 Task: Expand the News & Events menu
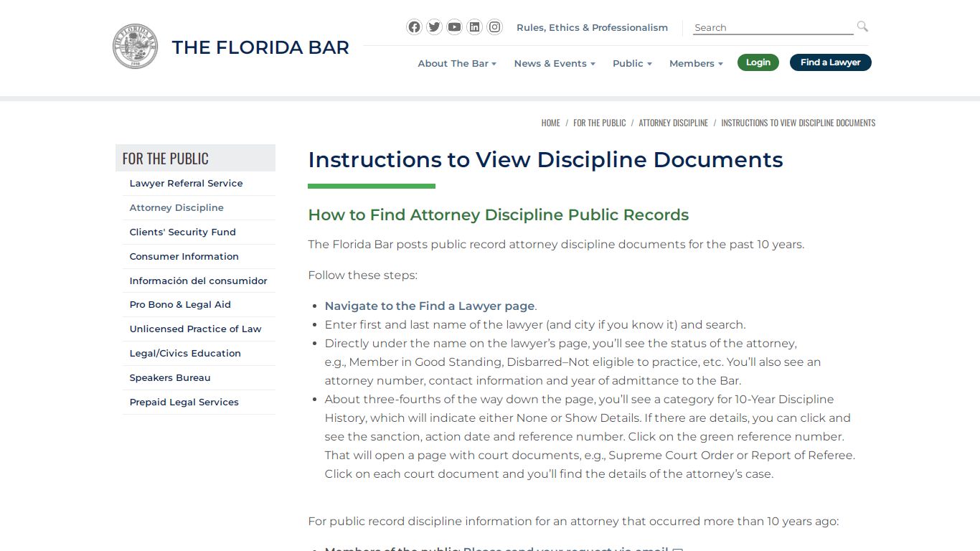(555, 63)
